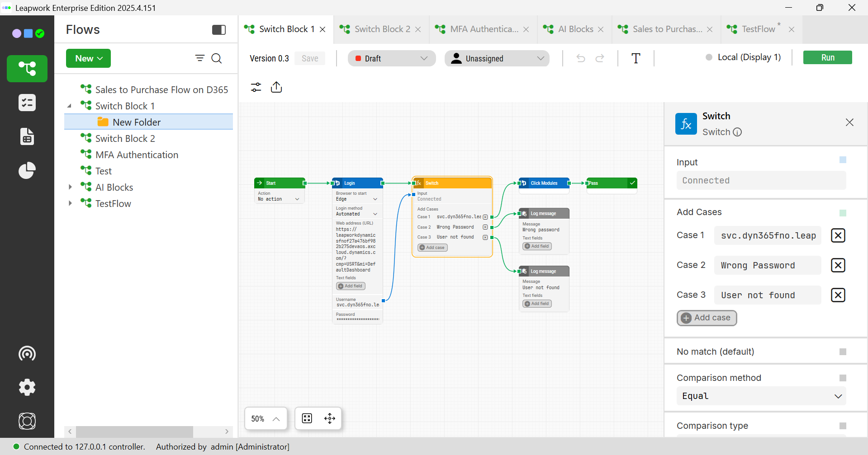Open flow settings sliders icon
Screen dimensions: 868x455
(256, 87)
